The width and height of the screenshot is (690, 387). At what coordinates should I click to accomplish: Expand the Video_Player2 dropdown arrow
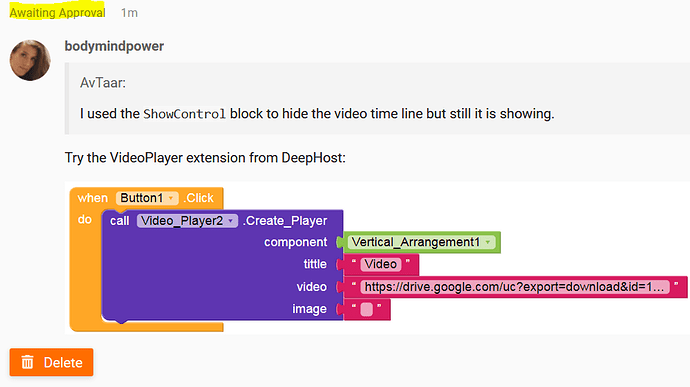click(x=231, y=221)
